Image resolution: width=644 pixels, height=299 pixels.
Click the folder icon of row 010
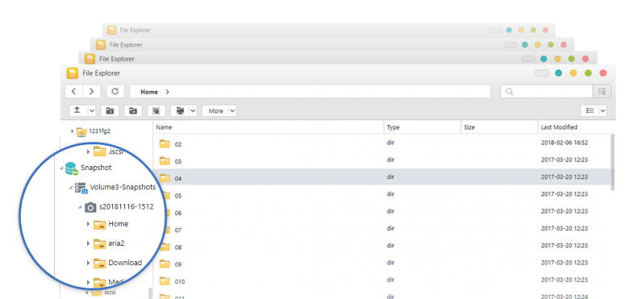tap(165, 281)
